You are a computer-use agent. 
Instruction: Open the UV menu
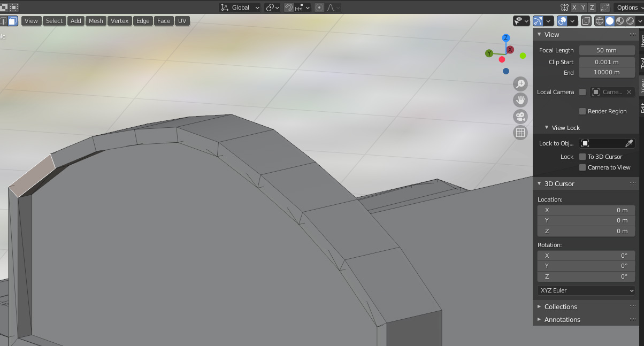(x=182, y=21)
